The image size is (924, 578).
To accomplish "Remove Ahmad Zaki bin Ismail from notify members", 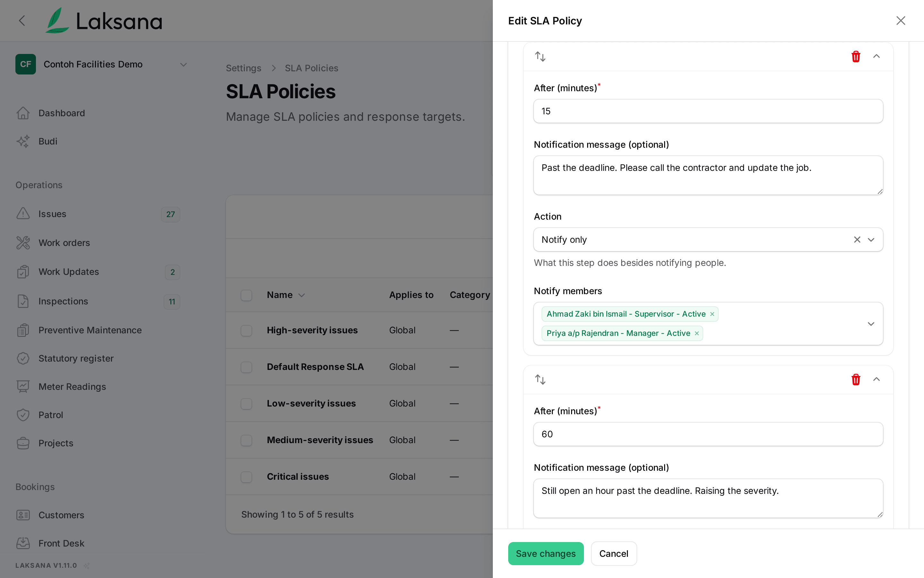I will tap(712, 314).
